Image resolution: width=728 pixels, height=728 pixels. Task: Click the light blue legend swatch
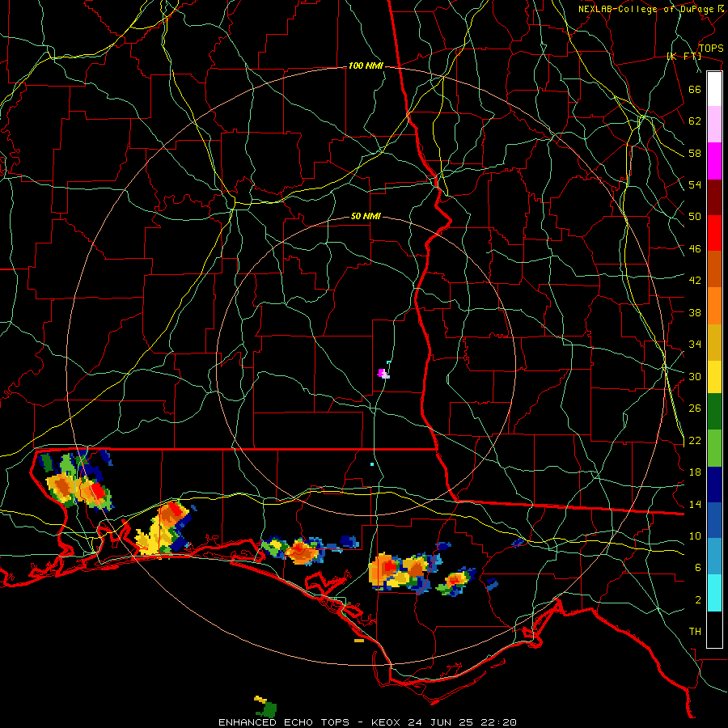pos(714,557)
